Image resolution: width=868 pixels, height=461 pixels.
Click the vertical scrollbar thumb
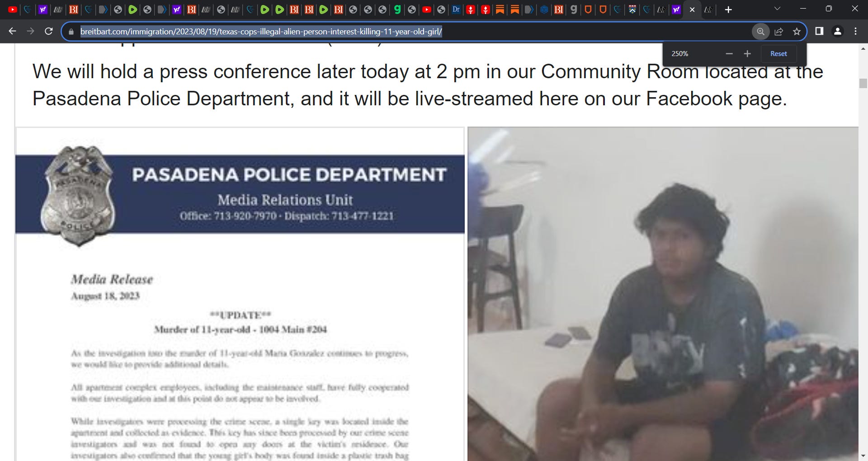coord(863,83)
